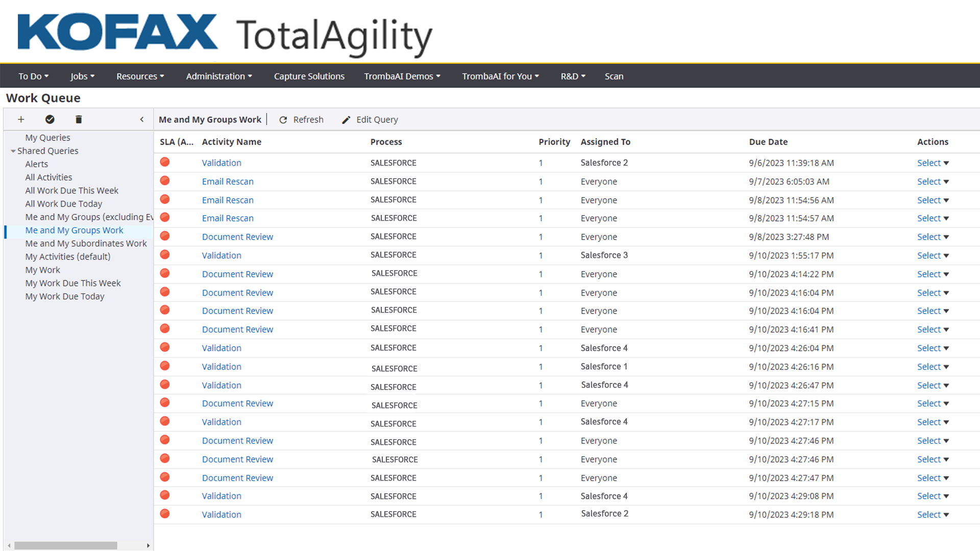Screen dimensions: 980x551
Task: Click the Edit Query pencil icon
Action: (346, 120)
